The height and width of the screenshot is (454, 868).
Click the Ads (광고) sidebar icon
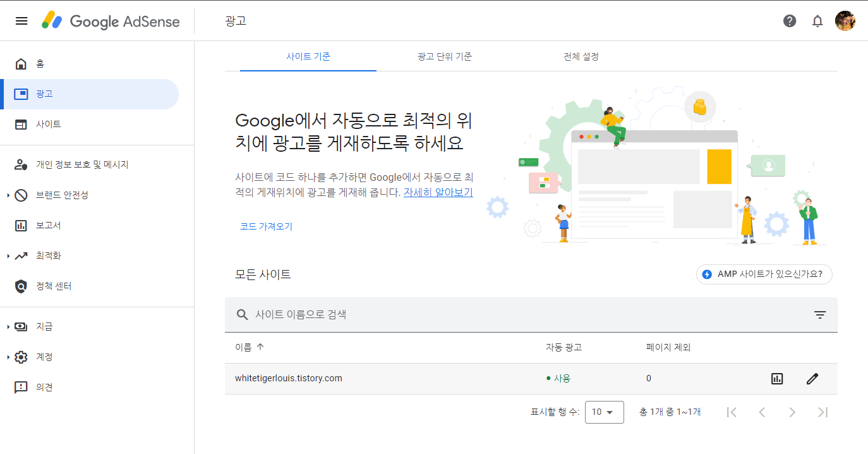21,94
